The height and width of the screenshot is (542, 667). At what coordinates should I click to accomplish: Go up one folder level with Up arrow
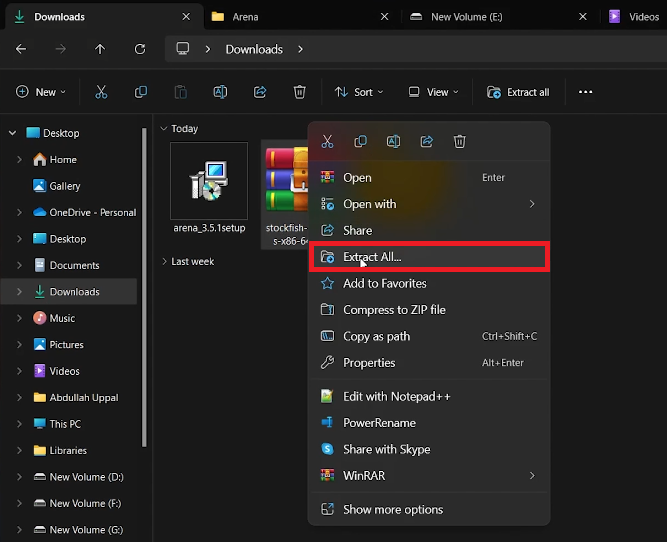tap(100, 49)
